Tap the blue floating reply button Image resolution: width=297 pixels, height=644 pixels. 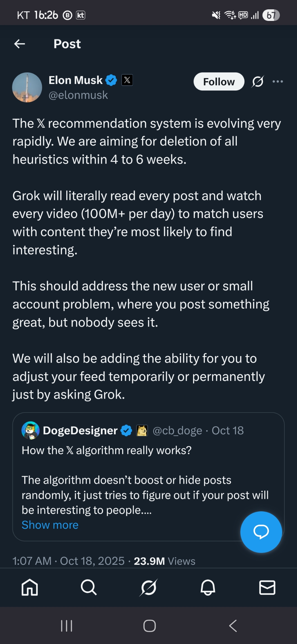(x=261, y=532)
